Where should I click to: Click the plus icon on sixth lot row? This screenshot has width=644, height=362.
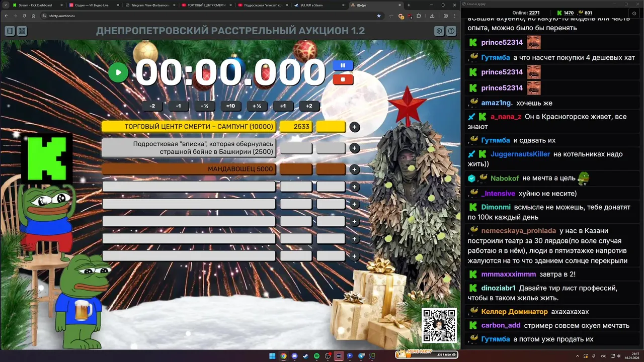[x=354, y=222]
